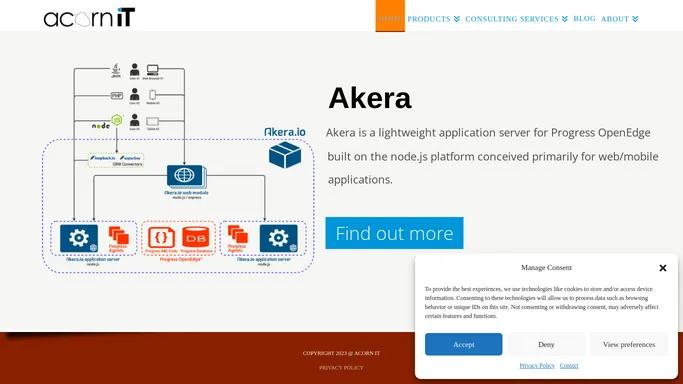Click the Find out more button
This screenshot has width=683, height=384.
click(394, 233)
